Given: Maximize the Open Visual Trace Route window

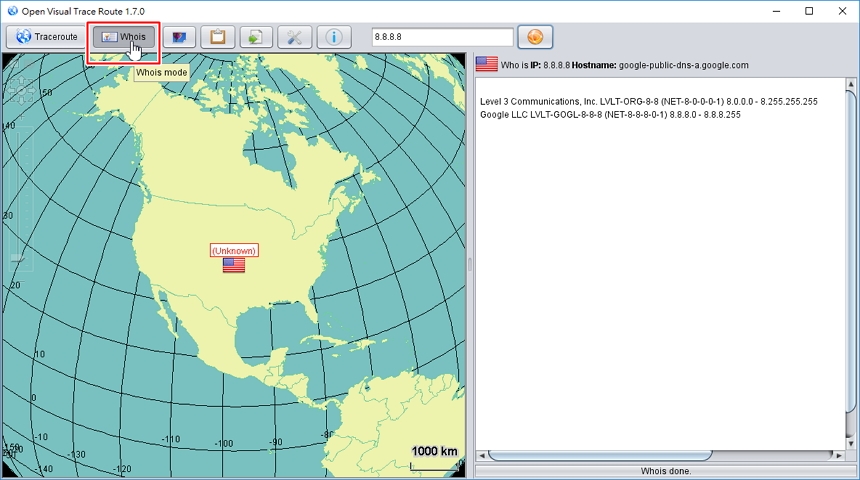Looking at the screenshot, I should click(x=809, y=11).
